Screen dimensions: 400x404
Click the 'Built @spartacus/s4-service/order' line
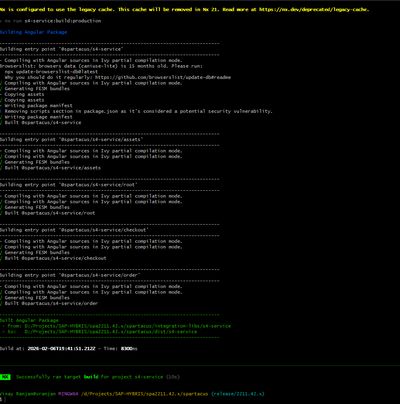click(51, 304)
